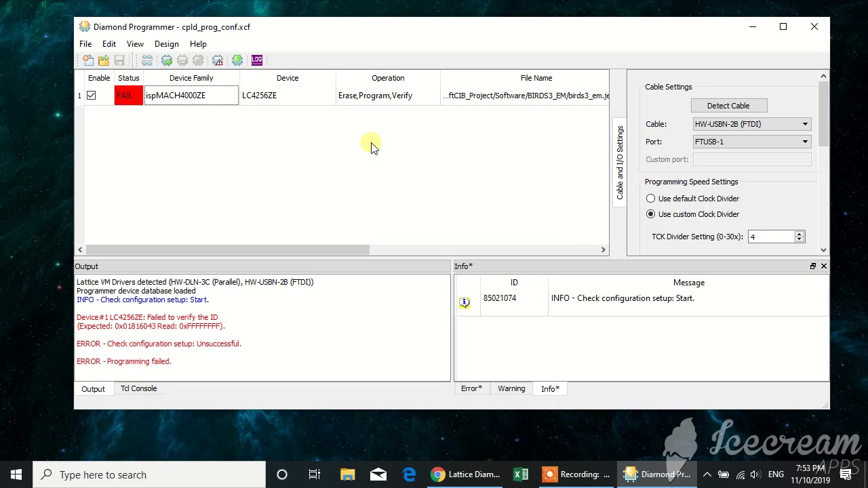Click the battery tray icon
The width and height of the screenshot is (868, 488).
coord(724,474)
